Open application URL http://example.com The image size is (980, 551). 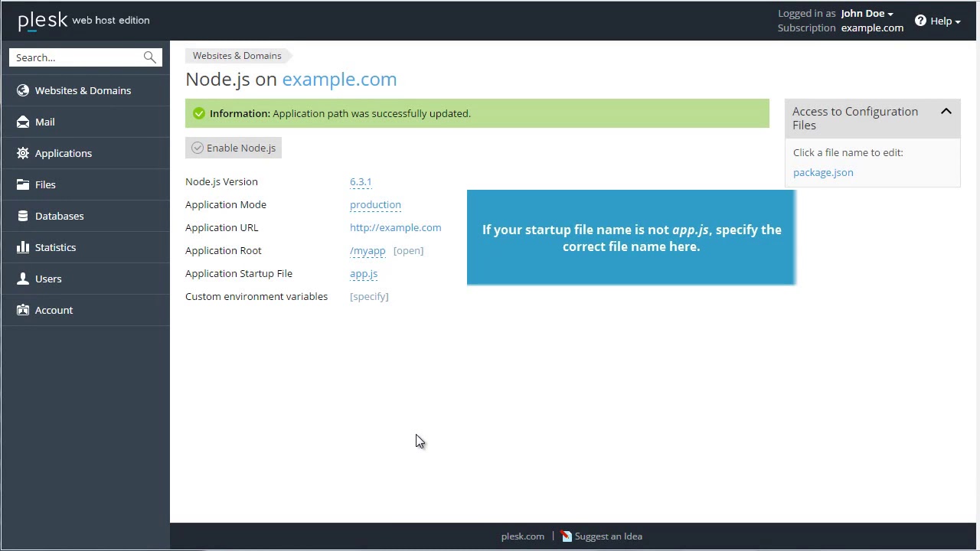pyautogui.click(x=395, y=227)
